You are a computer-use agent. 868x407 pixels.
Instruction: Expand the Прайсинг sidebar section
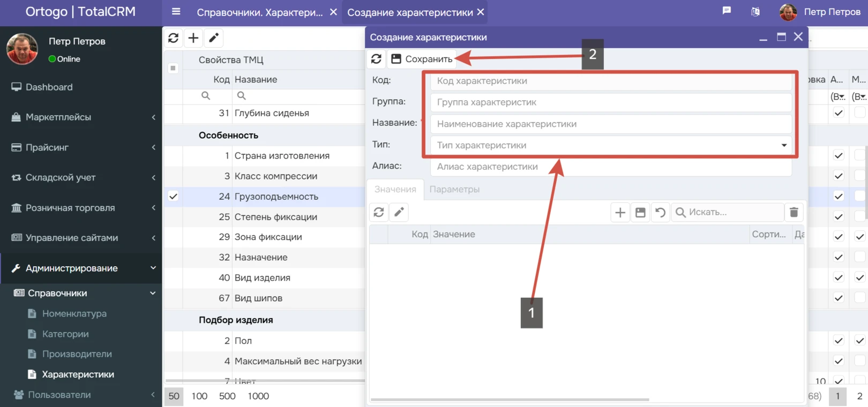81,147
